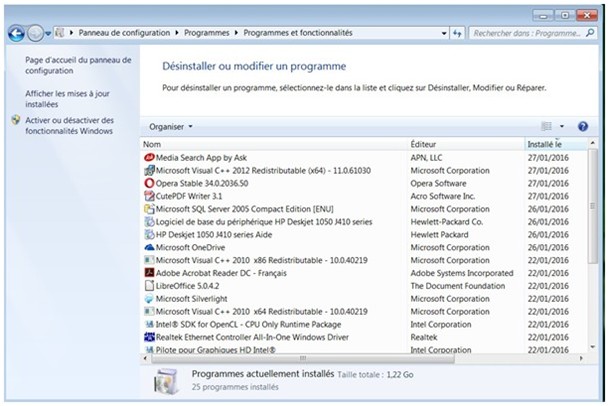Click the back navigation arrow button

coord(16,33)
